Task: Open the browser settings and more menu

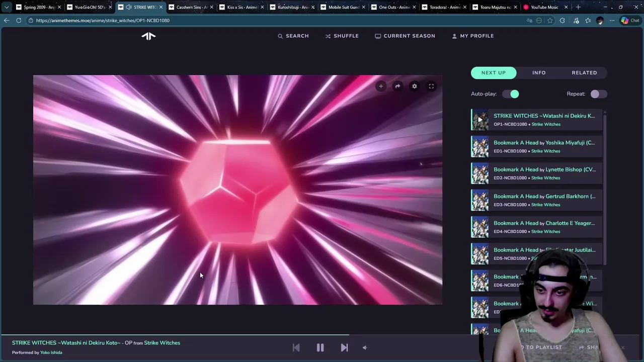Action: [612, 21]
